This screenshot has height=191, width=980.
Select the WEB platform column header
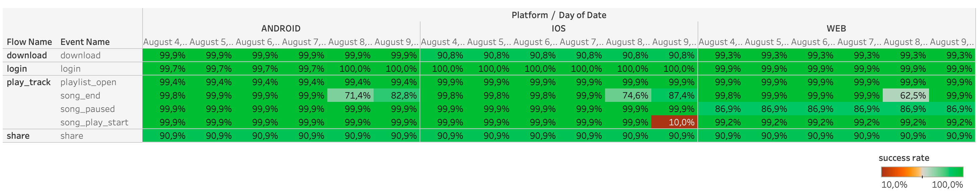point(836,28)
